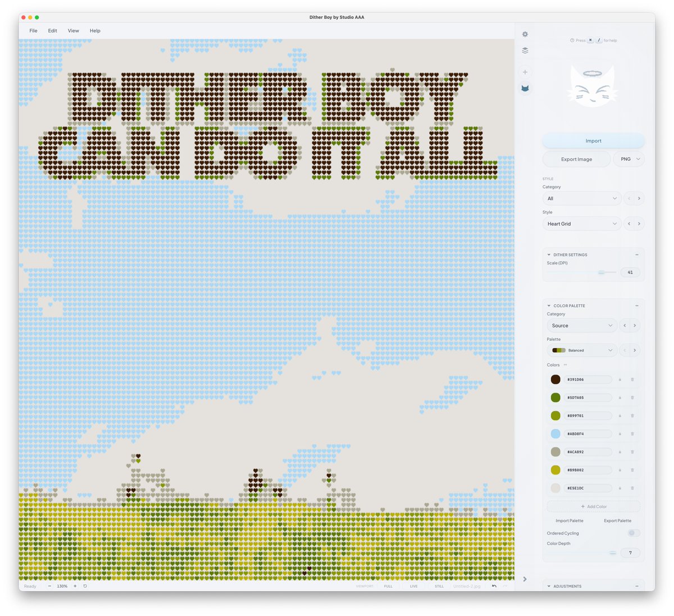
Task: Select next palette after Balanced
Action: pyautogui.click(x=635, y=350)
